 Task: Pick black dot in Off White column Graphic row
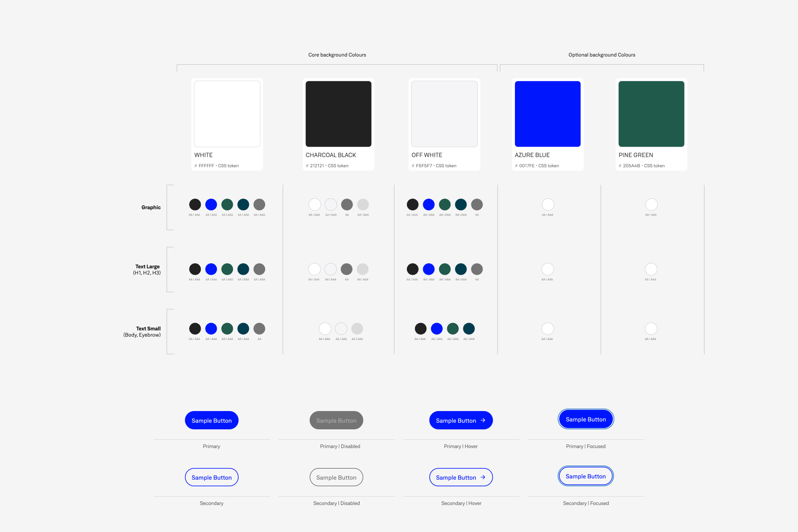[x=413, y=204]
